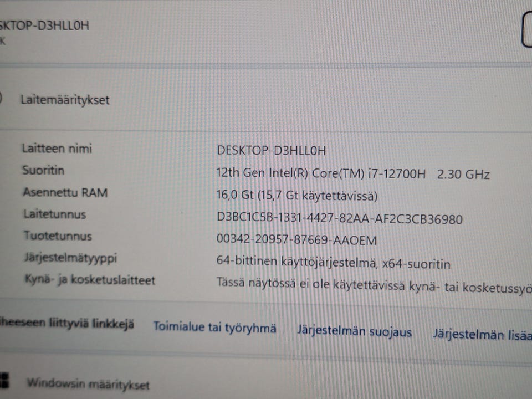Viewport: 532px width, 399px height.
Task: Open the Järjestelmän lisäasetukset link
Action: [482, 335]
